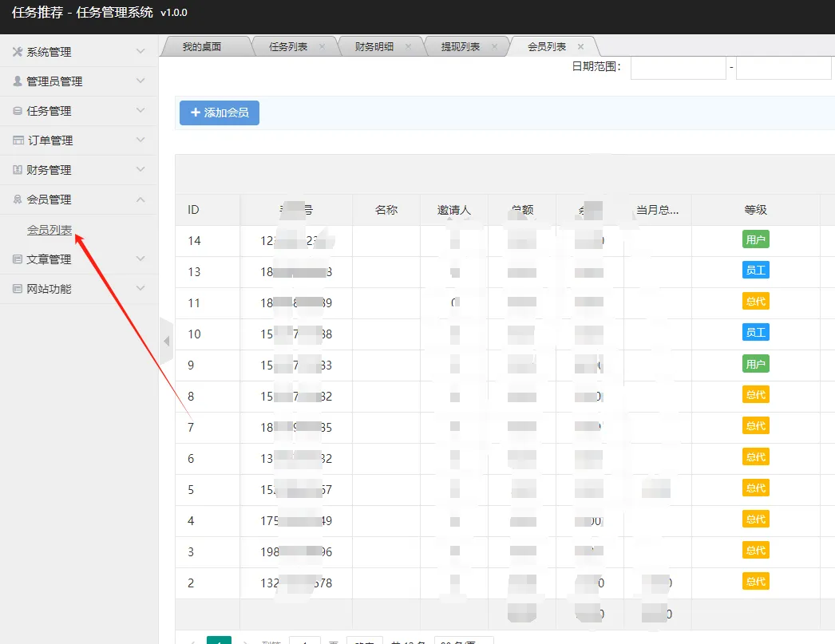Viewport: 835px width, 644px height.
Task: Click the 总代 badge in row ID 3
Action: pyautogui.click(x=756, y=551)
